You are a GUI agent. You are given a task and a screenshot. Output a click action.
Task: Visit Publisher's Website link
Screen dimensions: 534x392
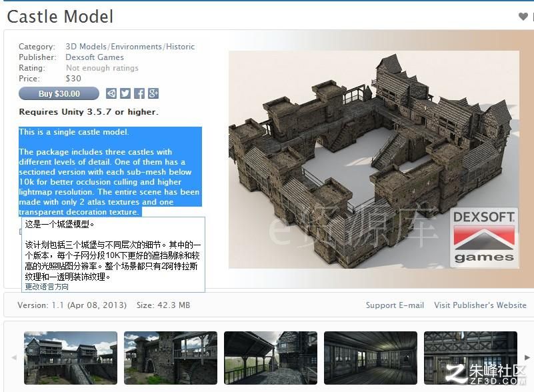(x=480, y=305)
